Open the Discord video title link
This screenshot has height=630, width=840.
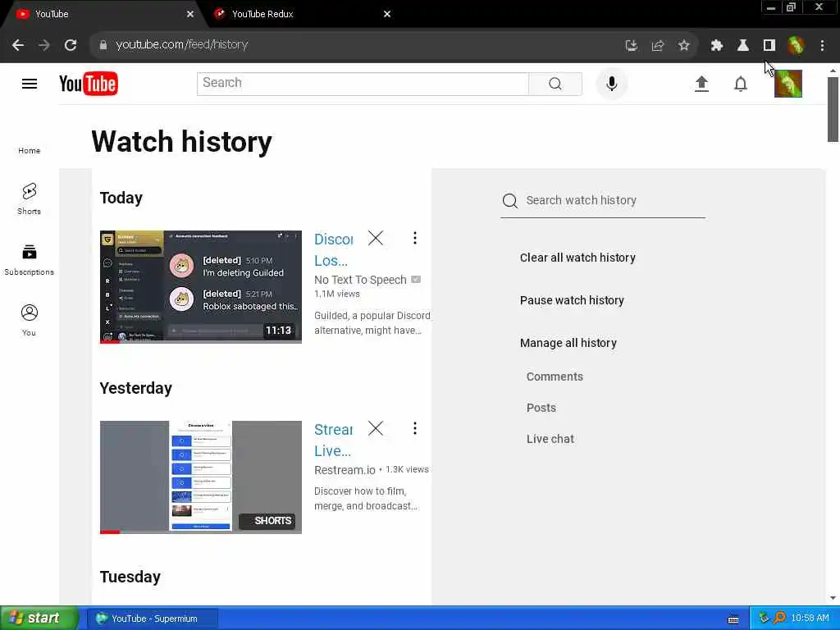(x=333, y=250)
